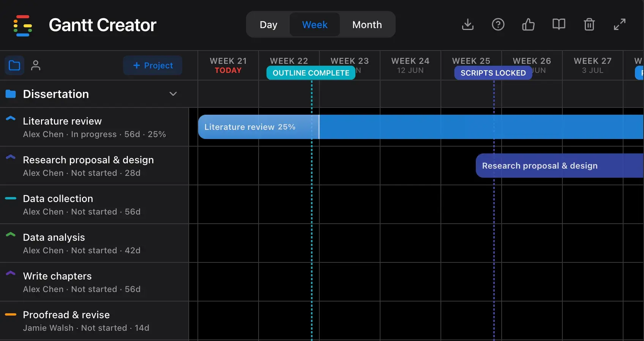Click the WEEK 24 12 JUN header
644x341 pixels.
pos(410,65)
